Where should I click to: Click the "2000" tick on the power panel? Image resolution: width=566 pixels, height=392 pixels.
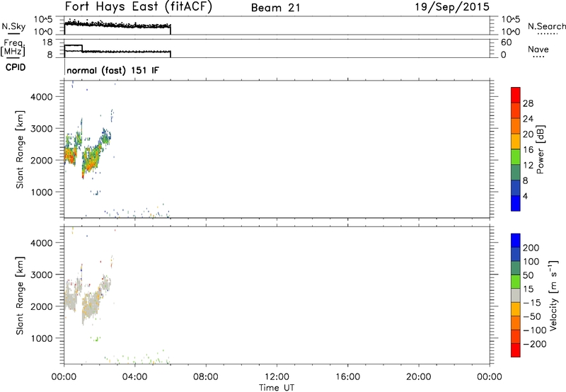(42, 160)
